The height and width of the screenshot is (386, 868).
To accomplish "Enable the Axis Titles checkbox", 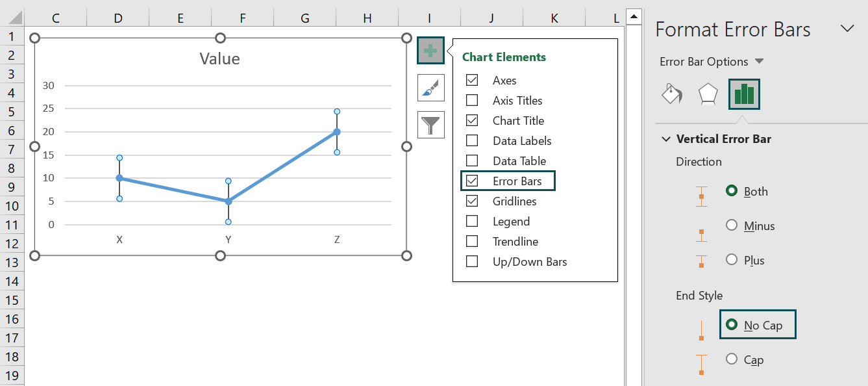I will (x=472, y=100).
